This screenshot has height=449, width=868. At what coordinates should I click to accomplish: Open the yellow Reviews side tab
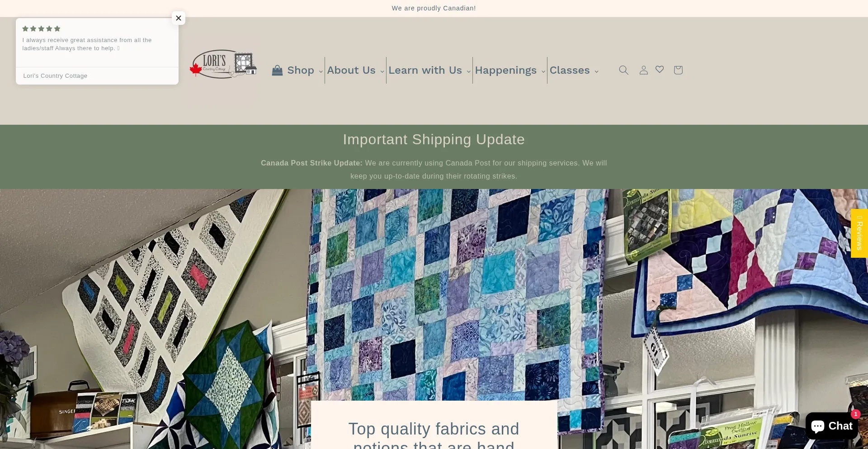859,233
